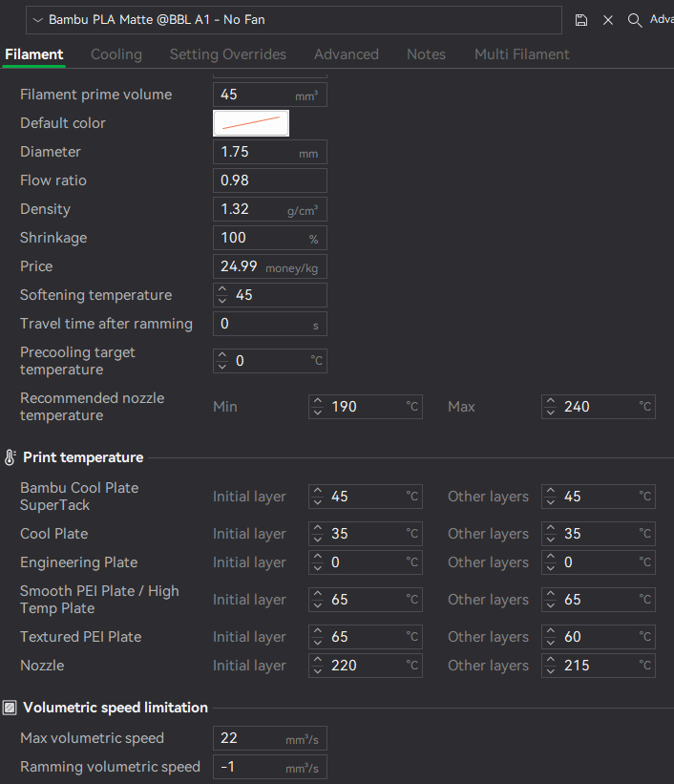
Task: Click the Textured PEI Plate label
Action: [80, 637]
